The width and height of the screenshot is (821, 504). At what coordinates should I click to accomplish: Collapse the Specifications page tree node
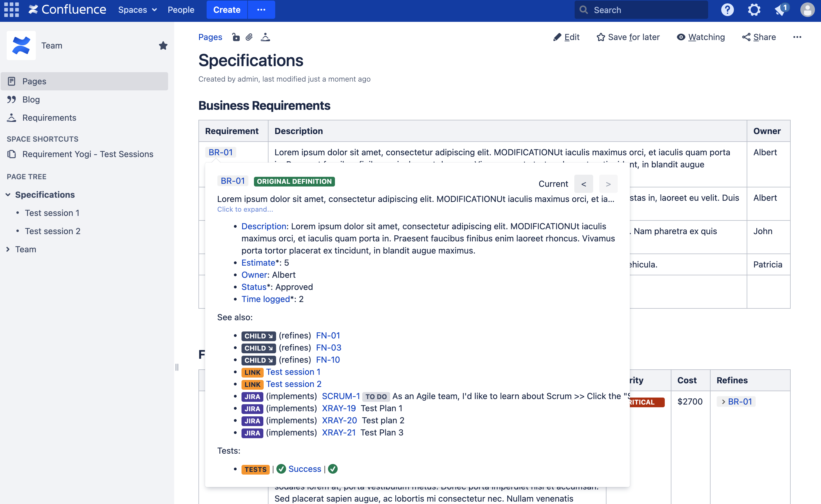coord(8,195)
